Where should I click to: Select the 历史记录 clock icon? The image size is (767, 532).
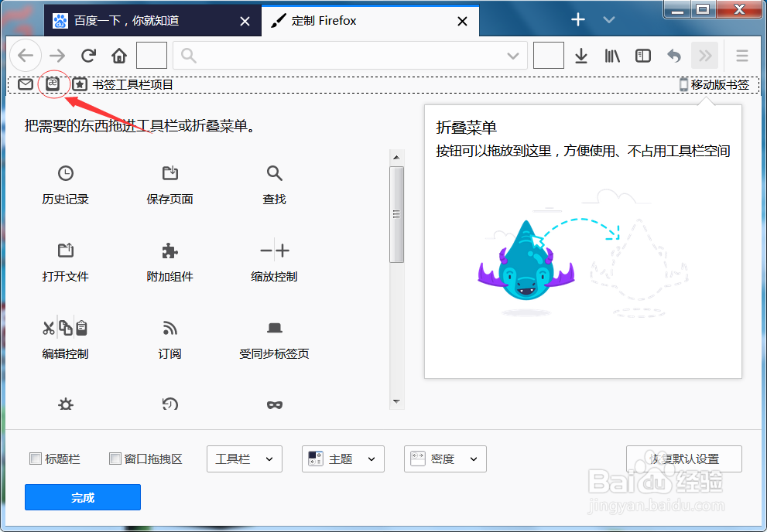point(66,173)
